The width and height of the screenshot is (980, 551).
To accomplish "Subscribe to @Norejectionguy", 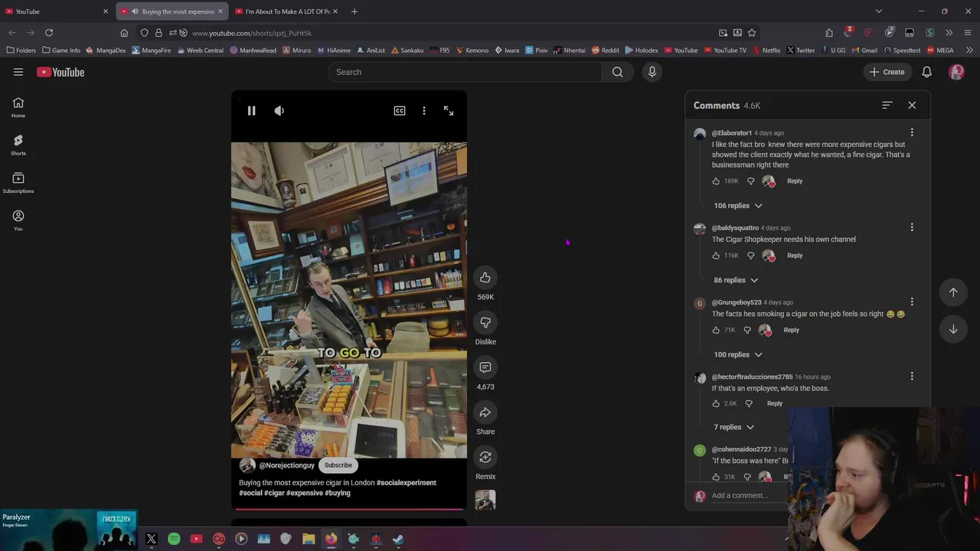I will pos(338,465).
